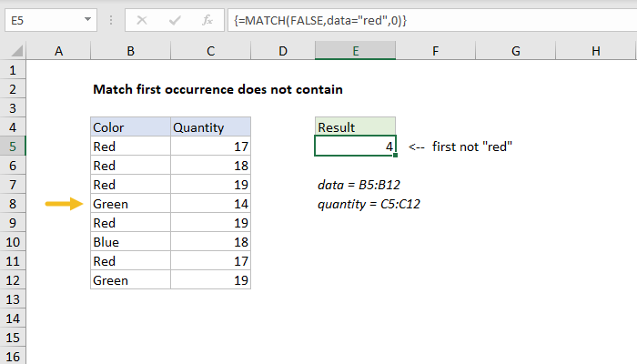
Task: Click the Color header cell
Action: [x=130, y=127]
